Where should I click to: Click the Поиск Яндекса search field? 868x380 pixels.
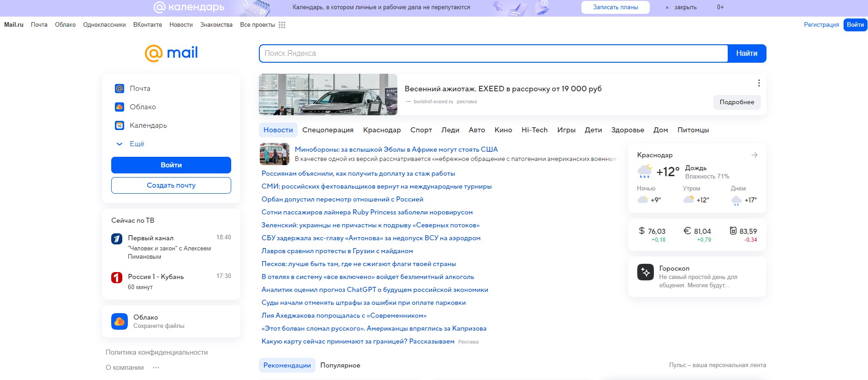coord(493,53)
